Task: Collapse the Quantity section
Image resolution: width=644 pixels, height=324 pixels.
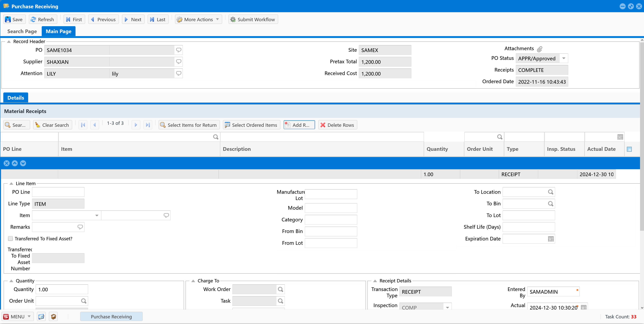Action: click(x=11, y=281)
